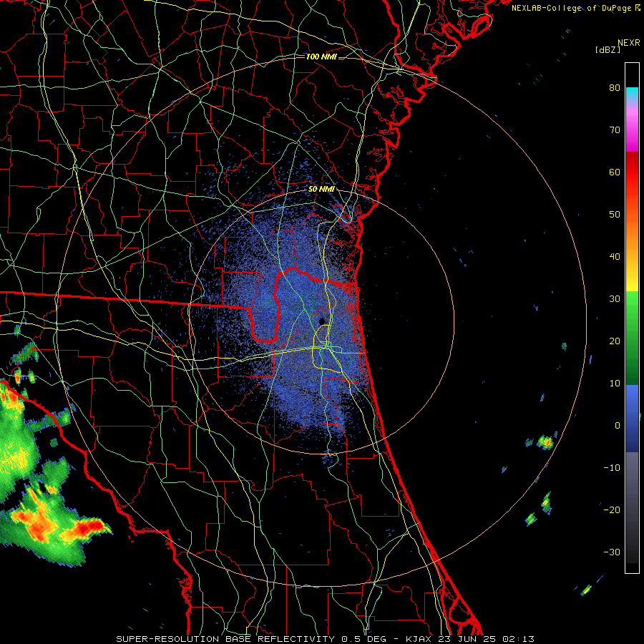Viewport: 644px width, 644px height.
Task: Click the 100 NMI range ring label
Action: click(321, 57)
